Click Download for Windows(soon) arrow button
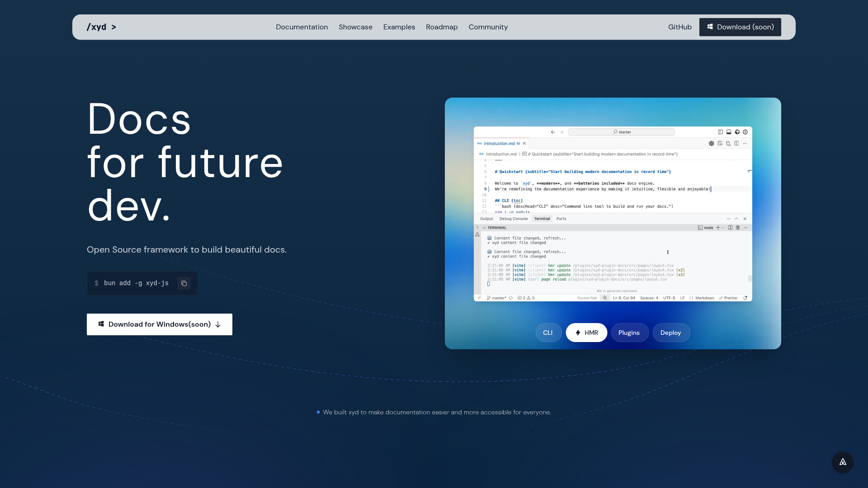This screenshot has width=868, height=488. point(160,324)
